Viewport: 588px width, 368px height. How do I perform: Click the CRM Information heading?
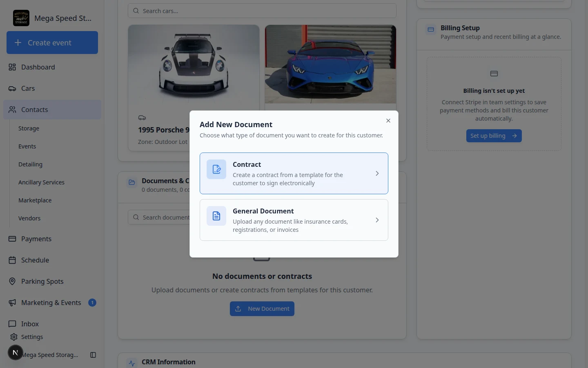tap(169, 362)
